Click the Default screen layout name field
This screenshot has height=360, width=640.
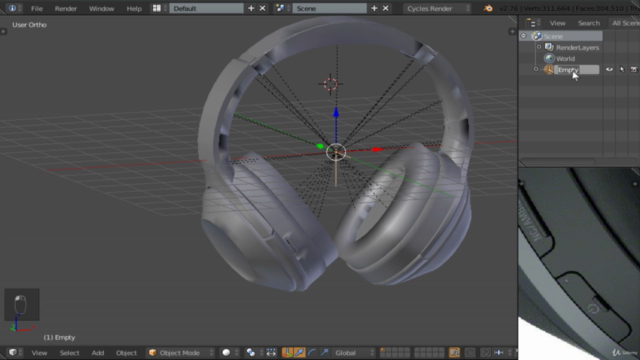coord(206,8)
